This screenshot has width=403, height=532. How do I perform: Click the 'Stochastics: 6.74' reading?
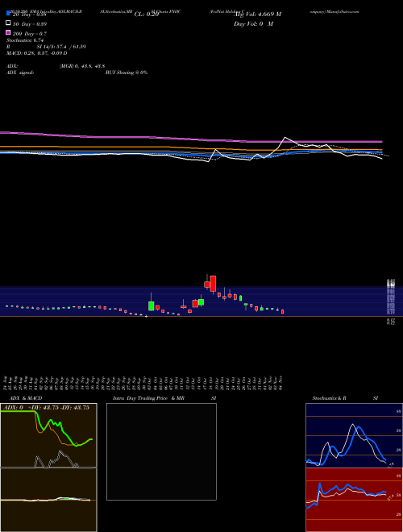tap(25, 40)
